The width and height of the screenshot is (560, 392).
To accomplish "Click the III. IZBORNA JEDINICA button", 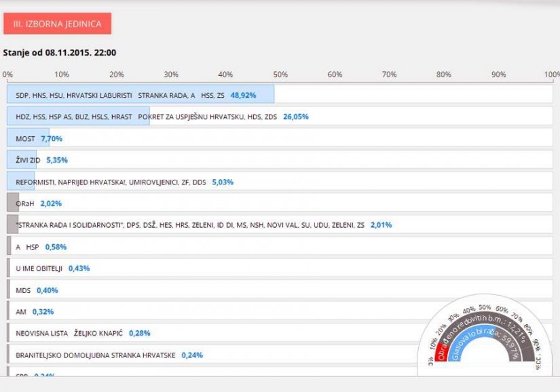I will [x=58, y=24].
